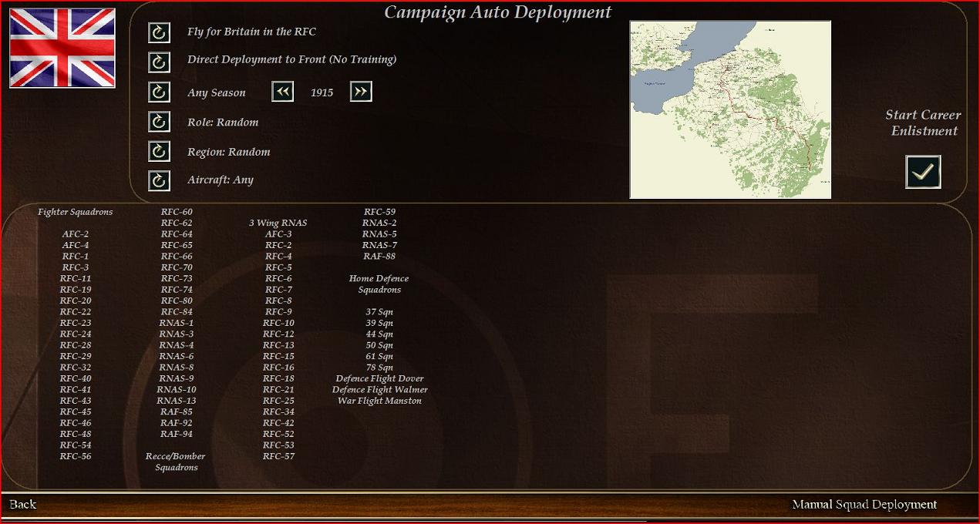Select 78 Sqn home defence

point(379,368)
